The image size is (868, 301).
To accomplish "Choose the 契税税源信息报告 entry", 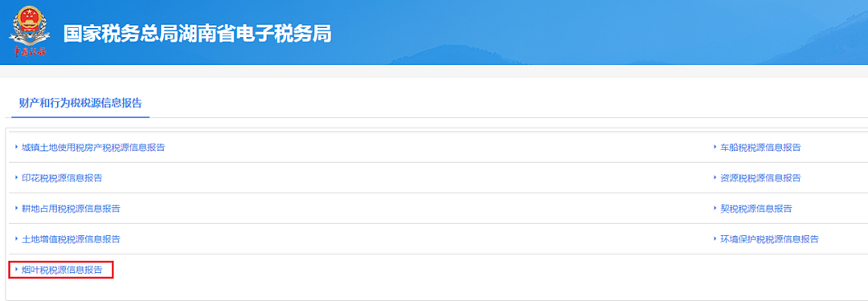I will point(755,209).
